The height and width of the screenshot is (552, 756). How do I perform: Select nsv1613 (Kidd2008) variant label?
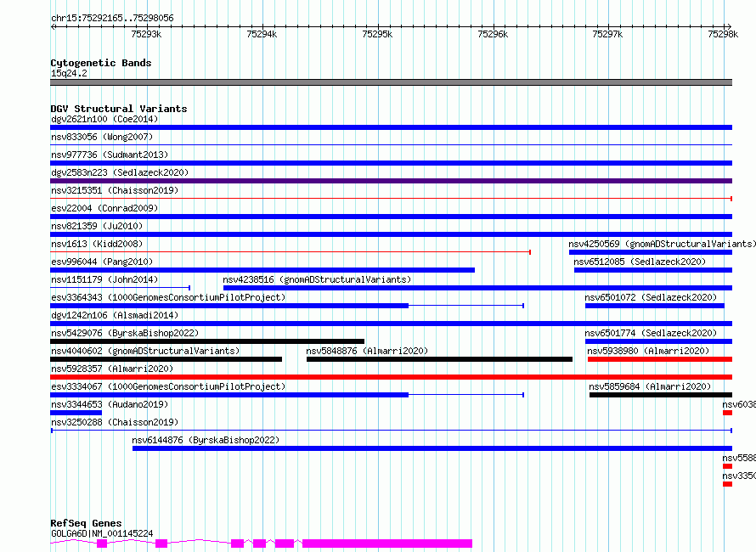[97, 244]
